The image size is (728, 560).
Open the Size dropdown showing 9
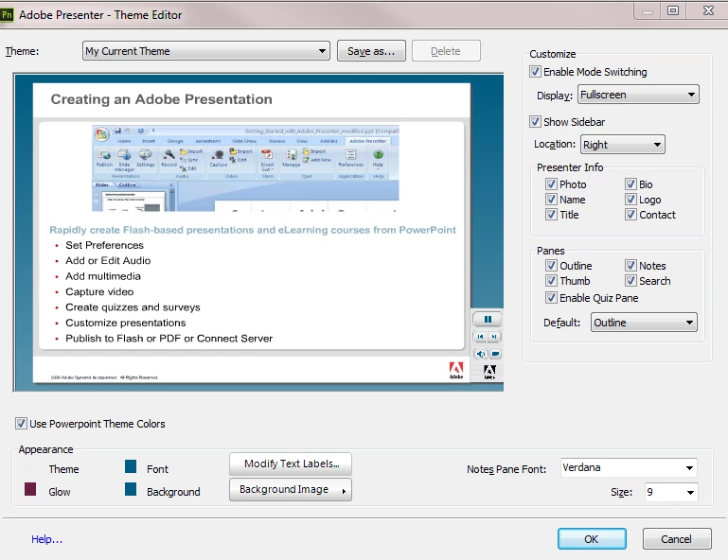(x=671, y=492)
